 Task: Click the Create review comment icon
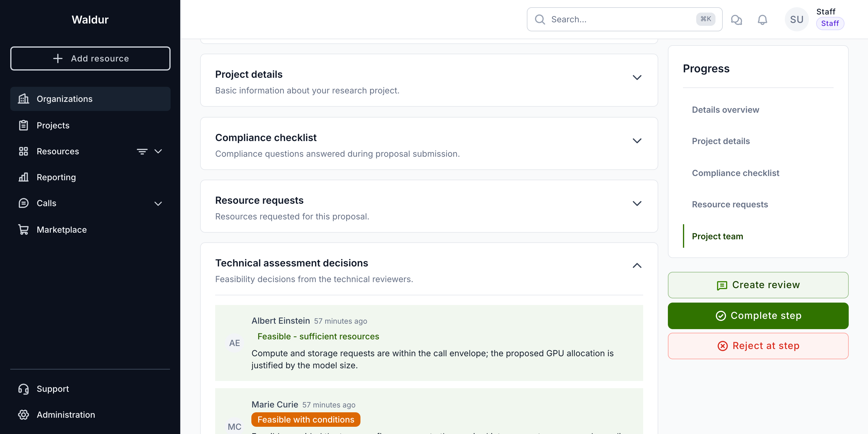tap(722, 285)
